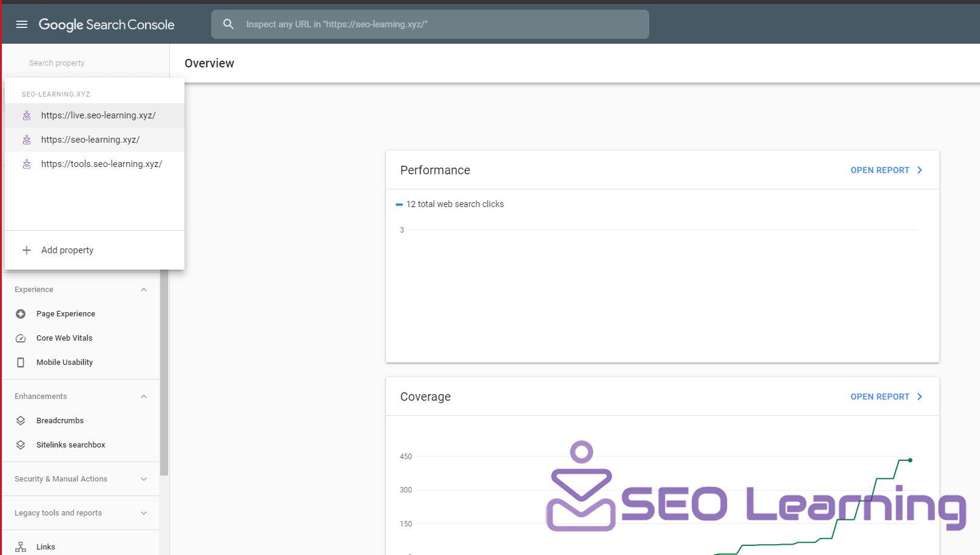Expand Legacy tools and reports section
980x555 pixels.
click(x=144, y=513)
